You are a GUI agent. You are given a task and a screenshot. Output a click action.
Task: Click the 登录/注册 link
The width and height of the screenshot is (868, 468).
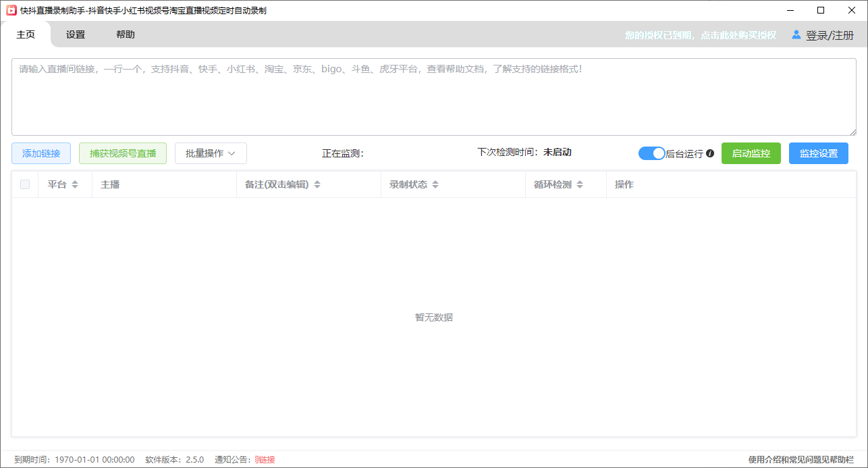click(x=830, y=35)
